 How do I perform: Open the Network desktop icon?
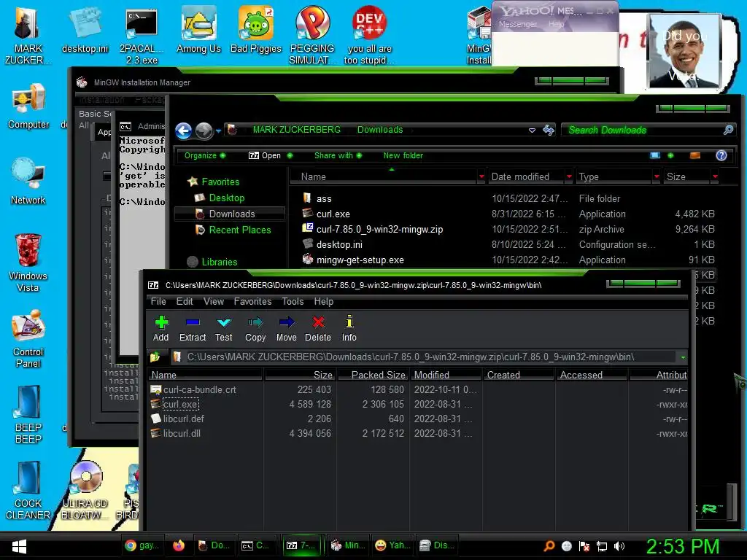pos(28,182)
